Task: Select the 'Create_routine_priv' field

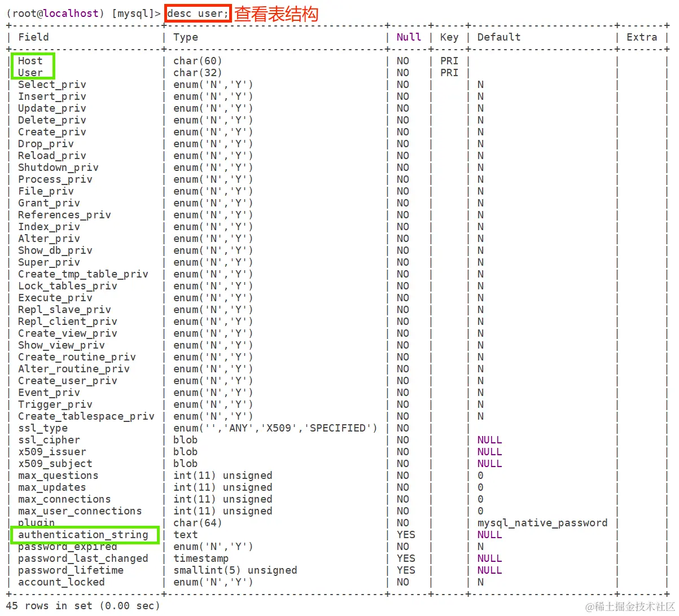Action: pos(77,357)
